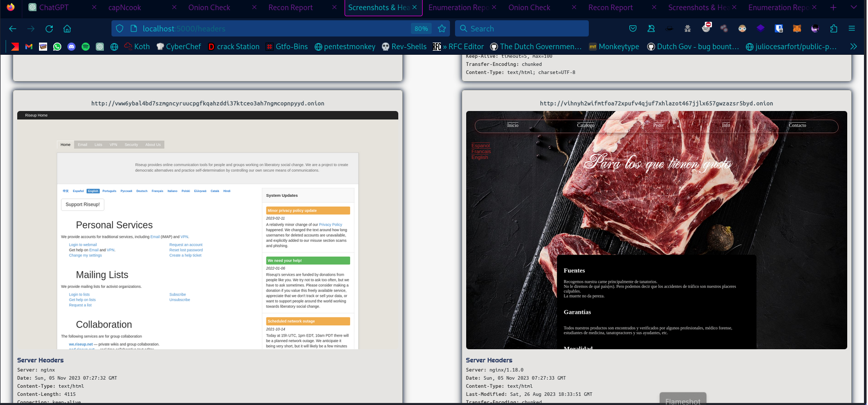The width and height of the screenshot is (868, 405).
Task: Expand the list all tabs chevron
Action: [x=853, y=8]
